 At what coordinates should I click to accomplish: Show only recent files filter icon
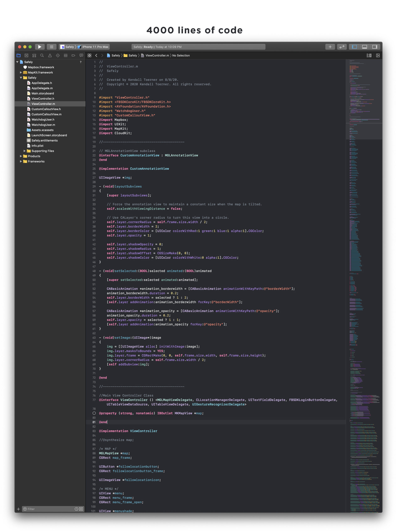tap(76, 509)
